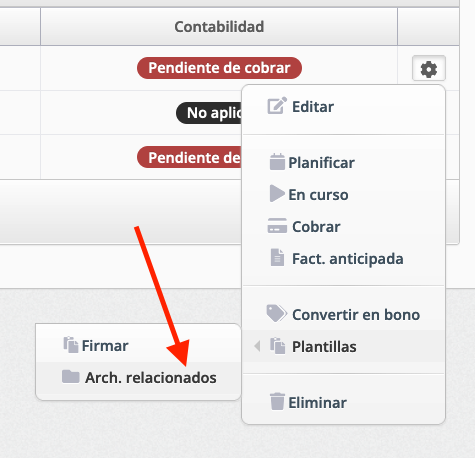Viewport: 475px width, 458px height.
Task: Click the first Pendiente de cobrar badge
Action: click(x=219, y=68)
